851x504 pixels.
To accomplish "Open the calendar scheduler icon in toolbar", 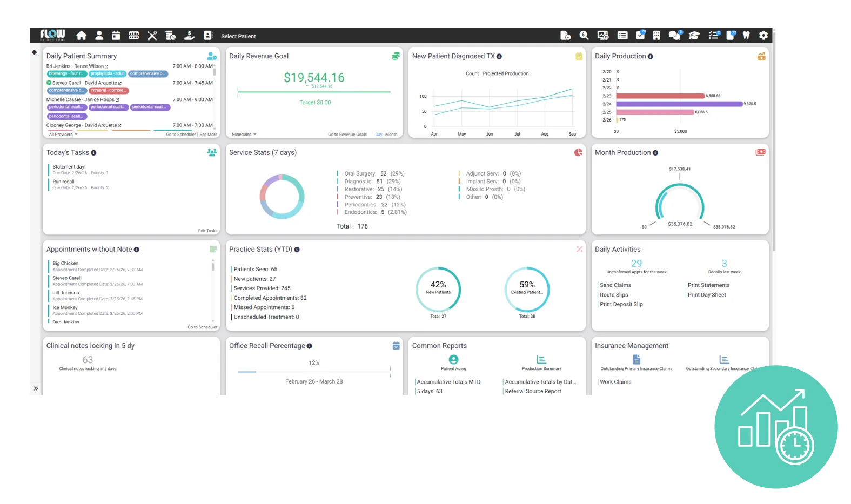I will (116, 36).
